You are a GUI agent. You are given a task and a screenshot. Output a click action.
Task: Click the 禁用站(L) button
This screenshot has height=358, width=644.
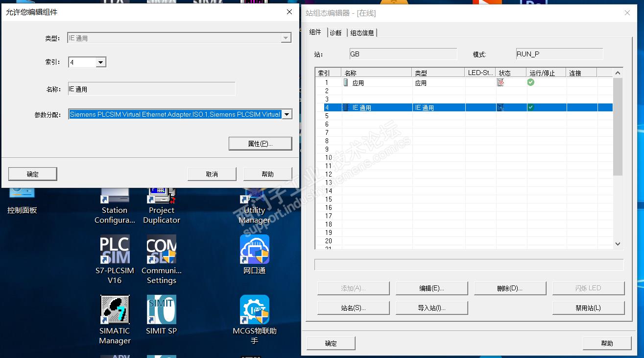588,308
